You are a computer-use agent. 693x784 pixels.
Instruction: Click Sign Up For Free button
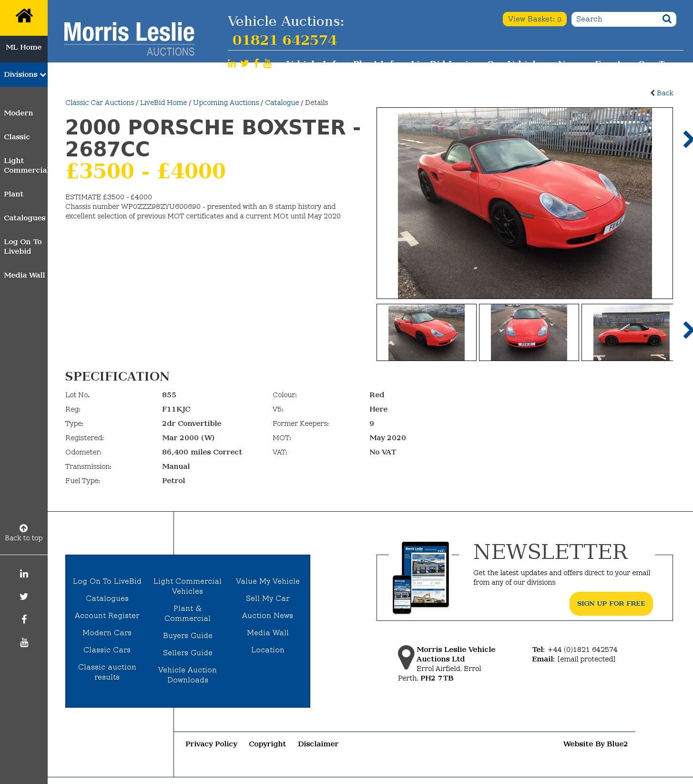tap(611, 604)
